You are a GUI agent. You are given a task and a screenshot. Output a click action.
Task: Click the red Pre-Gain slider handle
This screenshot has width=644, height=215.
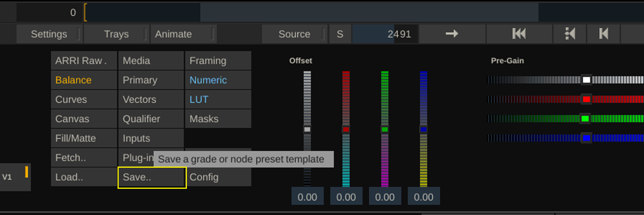(586, 99)
